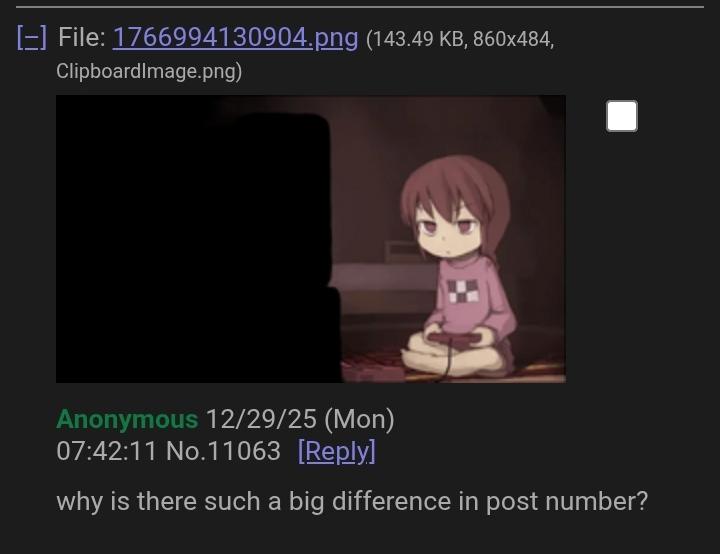Click the 07:42:11 post timestamp

(x=107, y=451)
